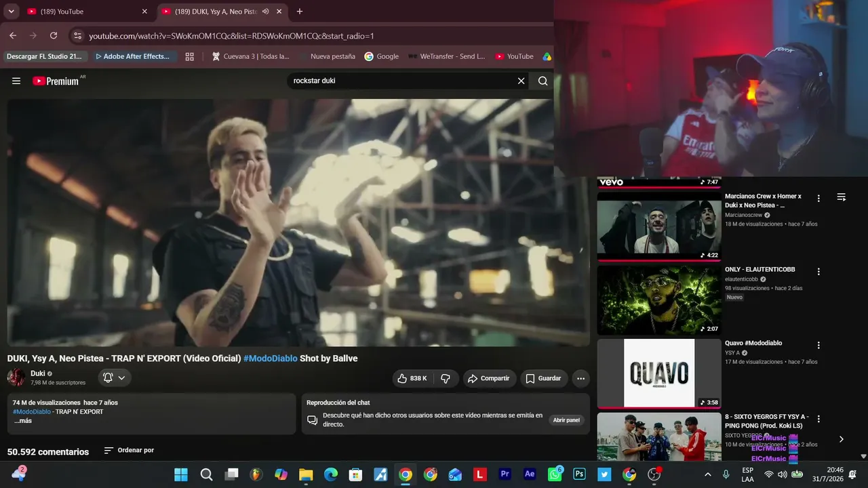Follow the #ModoDiablo hashtag in video title
Viewport: 868px width, 488px height.
point(271,359)
